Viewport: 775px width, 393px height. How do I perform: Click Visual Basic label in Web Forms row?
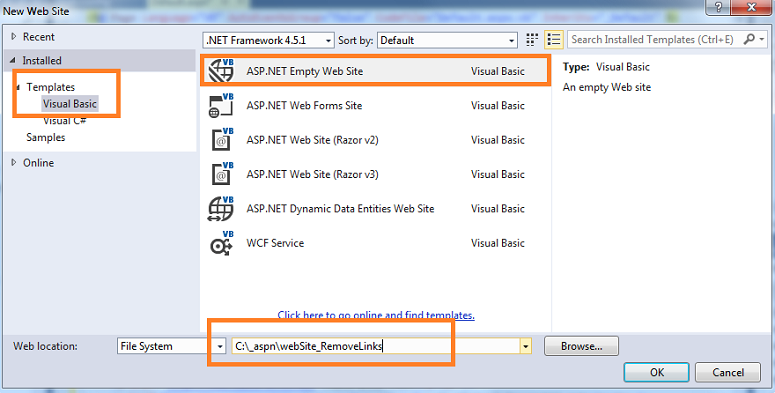(498, 105)
